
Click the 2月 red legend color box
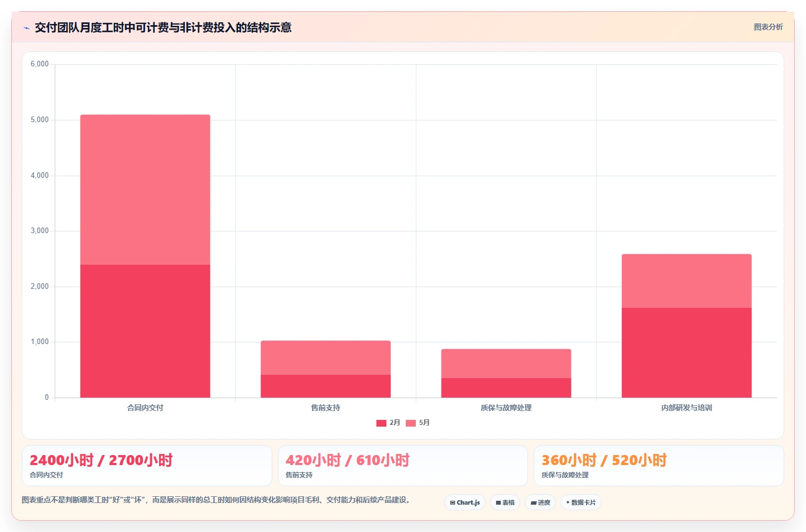[381, 423]
